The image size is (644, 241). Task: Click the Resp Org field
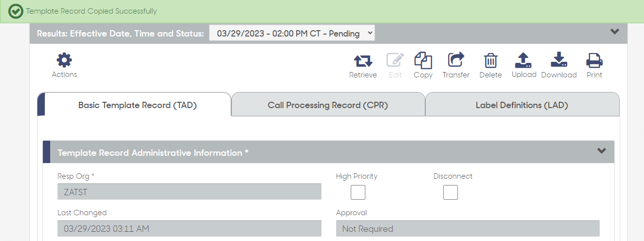[x=189, y=191]
